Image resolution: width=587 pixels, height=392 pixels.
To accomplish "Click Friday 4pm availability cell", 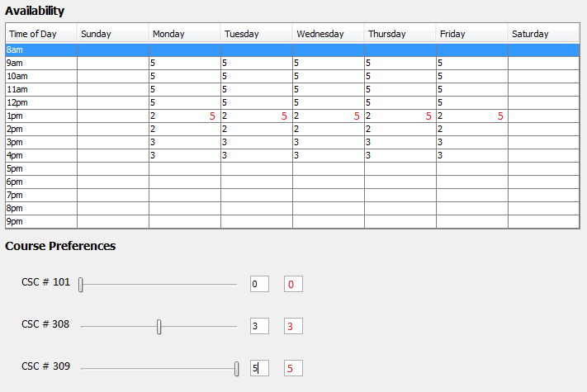I will pos(471,155).
